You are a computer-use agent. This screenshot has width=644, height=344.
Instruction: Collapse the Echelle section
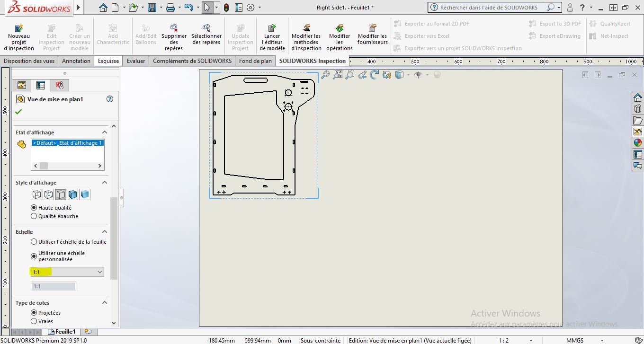click(x=105, y=232)
